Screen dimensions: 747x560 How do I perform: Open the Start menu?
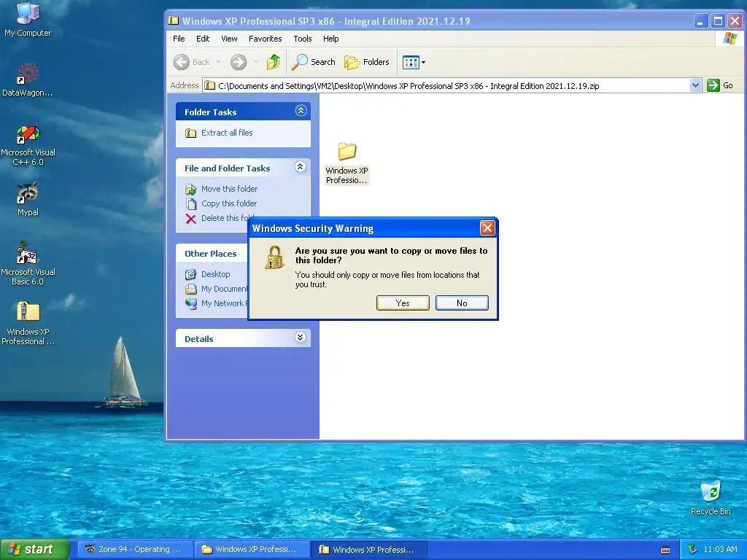pyautogui.click(x=34, y=549)
